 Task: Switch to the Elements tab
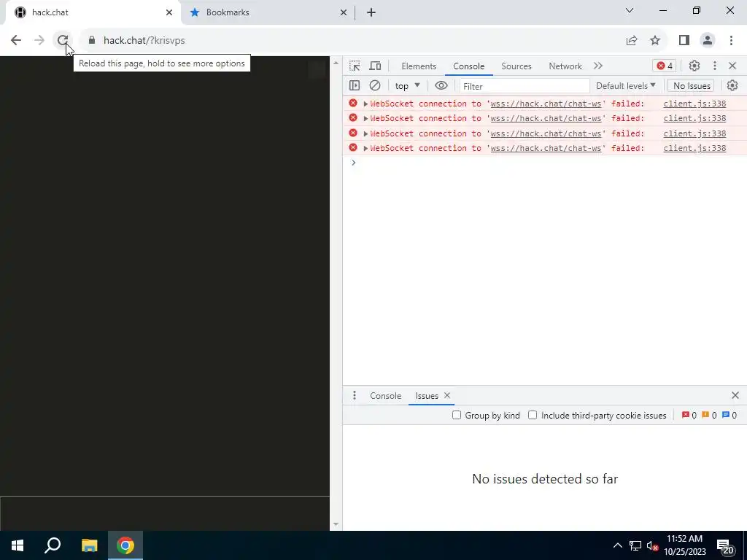(419, 66)
